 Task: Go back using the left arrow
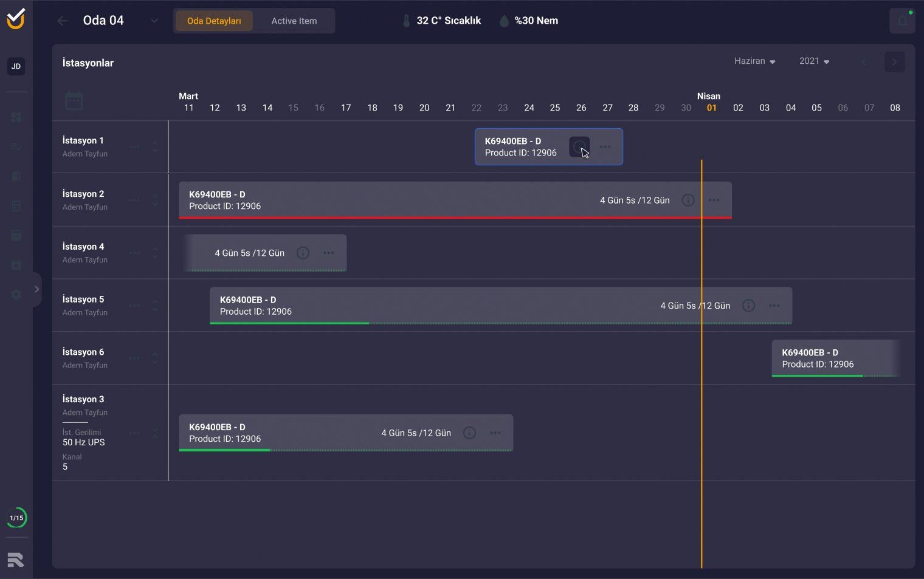click(62, 21)
